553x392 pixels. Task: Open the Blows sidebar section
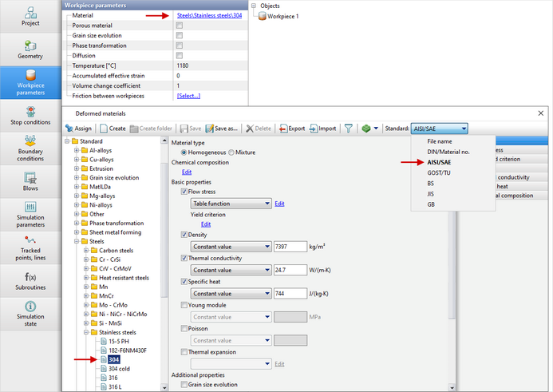30,188
